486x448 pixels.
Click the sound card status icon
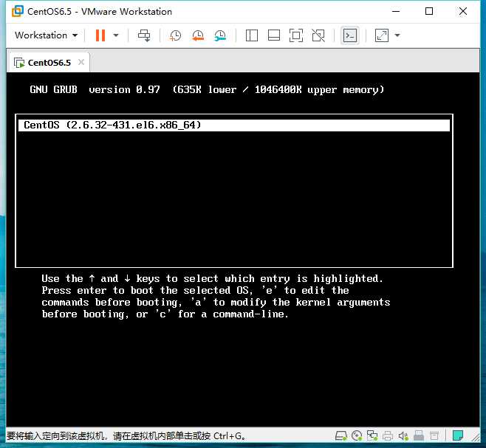pos(403,436)
